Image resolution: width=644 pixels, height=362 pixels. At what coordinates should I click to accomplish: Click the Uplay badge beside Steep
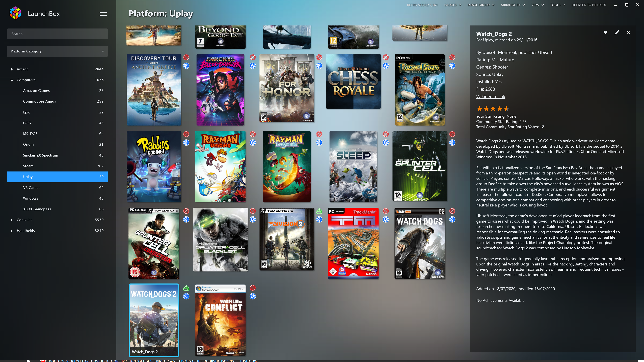point(386,143)
